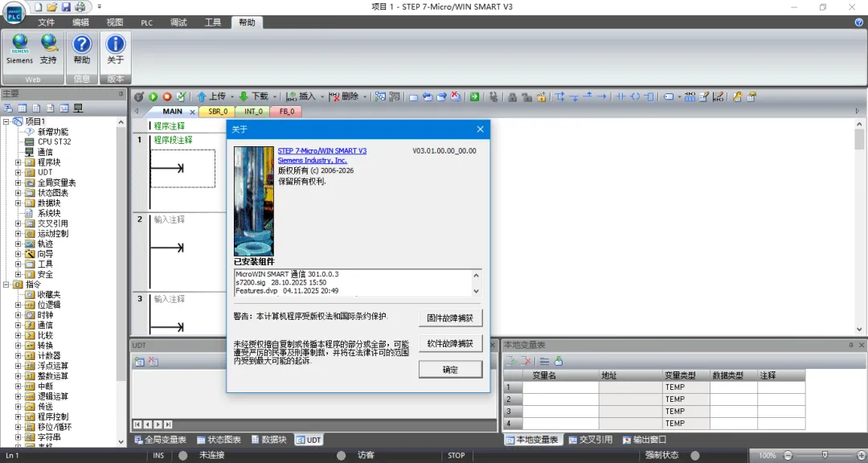Open the STEP 7-Micro/WIN SMART V3 link

(322, 150)
